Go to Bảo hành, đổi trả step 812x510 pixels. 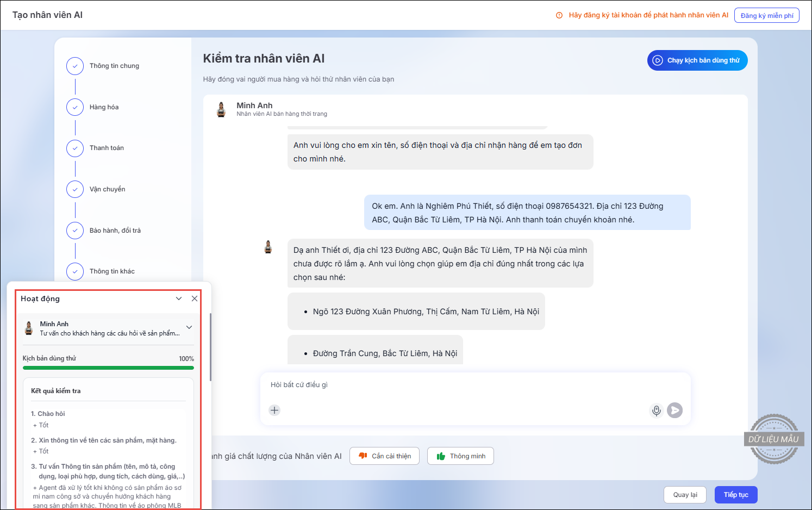115,231
